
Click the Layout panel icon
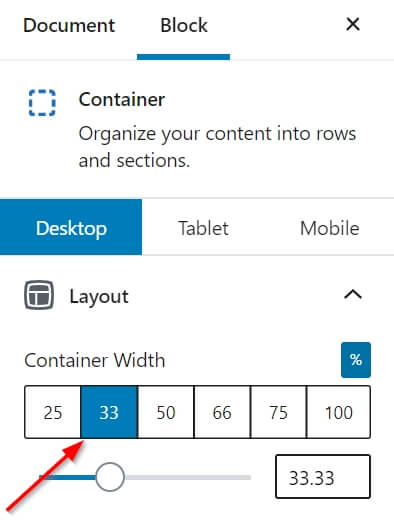pos(39,295)
